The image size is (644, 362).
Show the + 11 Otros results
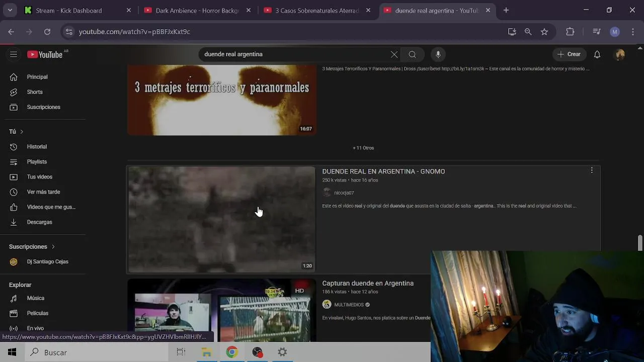[363, 148]
